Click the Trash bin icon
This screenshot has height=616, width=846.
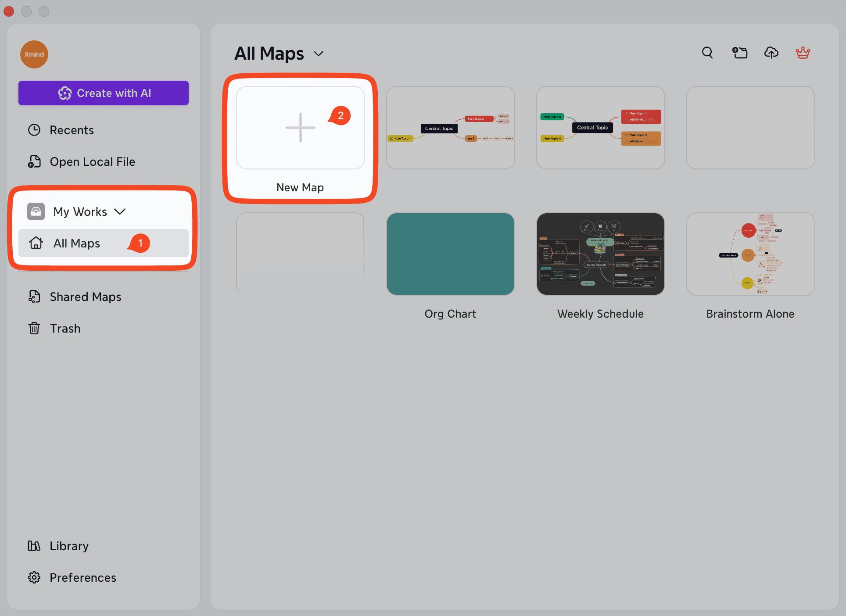(34, 328)
